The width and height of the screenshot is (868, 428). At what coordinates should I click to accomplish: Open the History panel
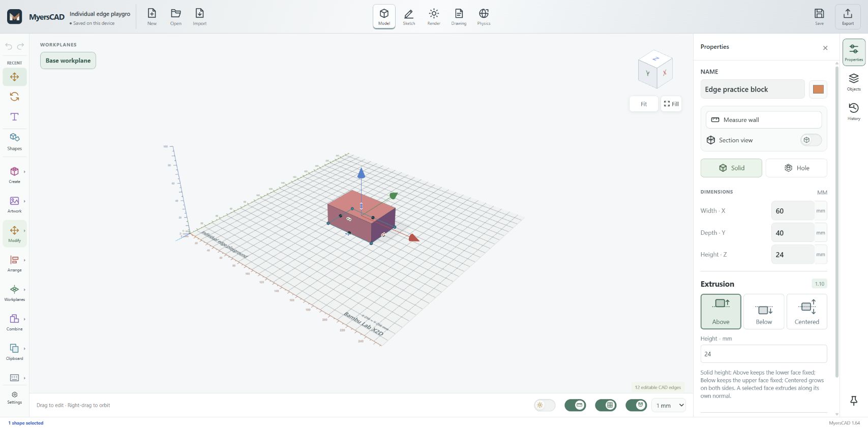854,111
